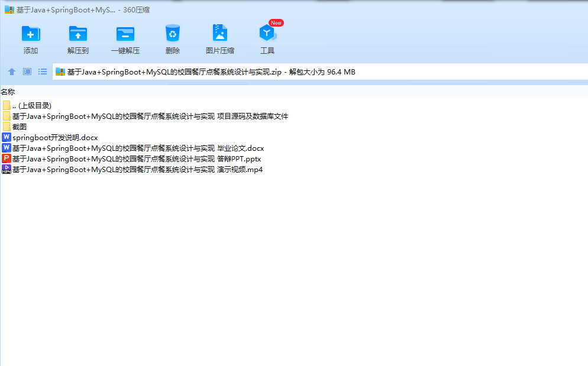Select the 截图 folder
This screenshot has height=366, width=588.
point(14,127)
